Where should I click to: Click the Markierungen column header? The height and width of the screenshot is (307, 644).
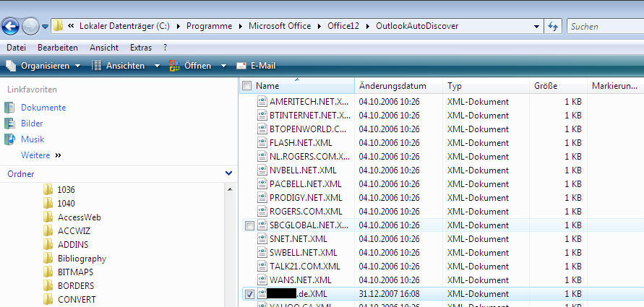615,86
